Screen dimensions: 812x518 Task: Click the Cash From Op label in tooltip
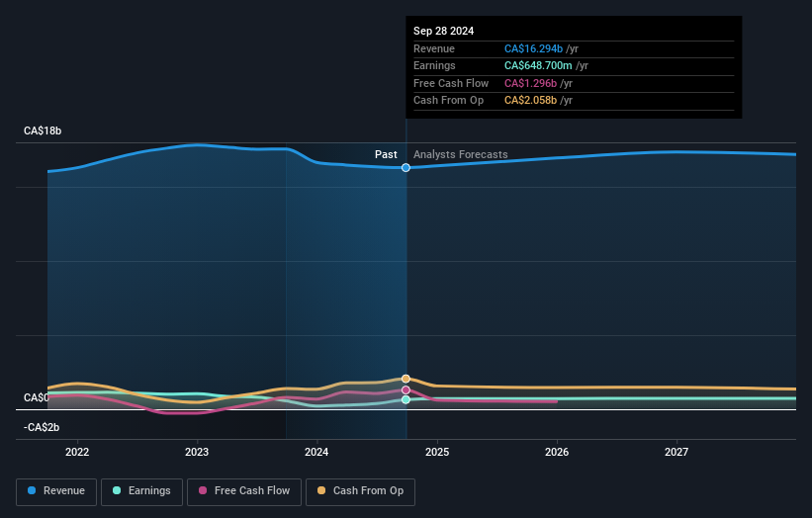tap(448, 101)
